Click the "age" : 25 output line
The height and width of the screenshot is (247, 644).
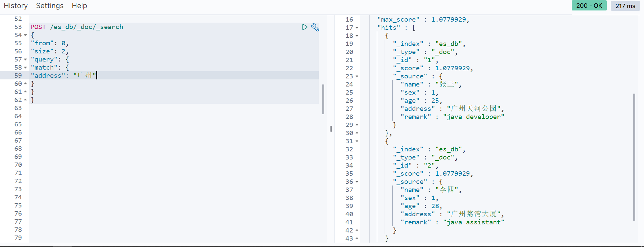click(421, 101)
